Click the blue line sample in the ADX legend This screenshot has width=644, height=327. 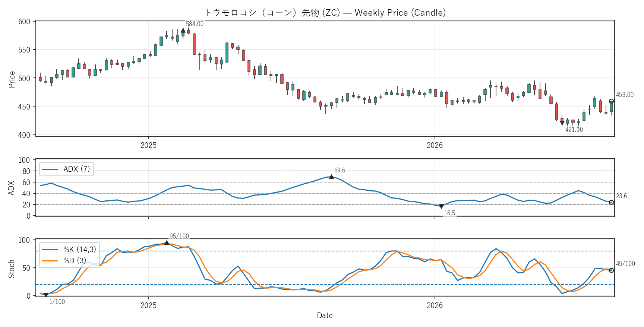[50, 169]
